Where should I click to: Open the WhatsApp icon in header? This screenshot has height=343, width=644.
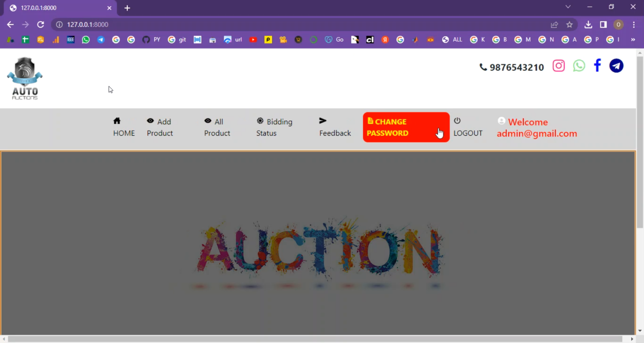tap(579, 66)
